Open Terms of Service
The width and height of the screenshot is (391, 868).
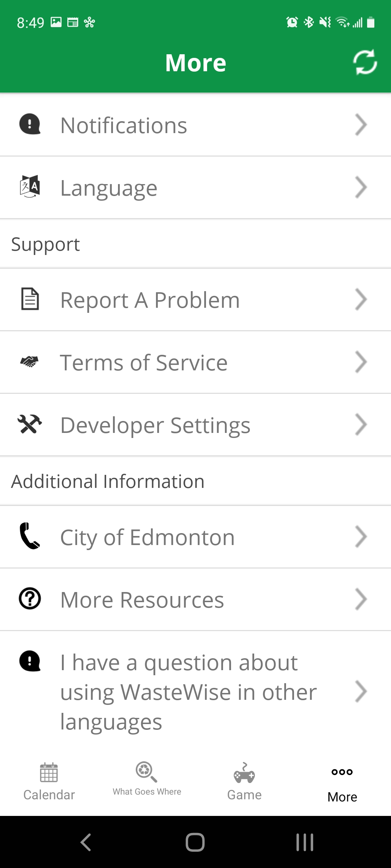pyautogui.click(x=144, y=362)
